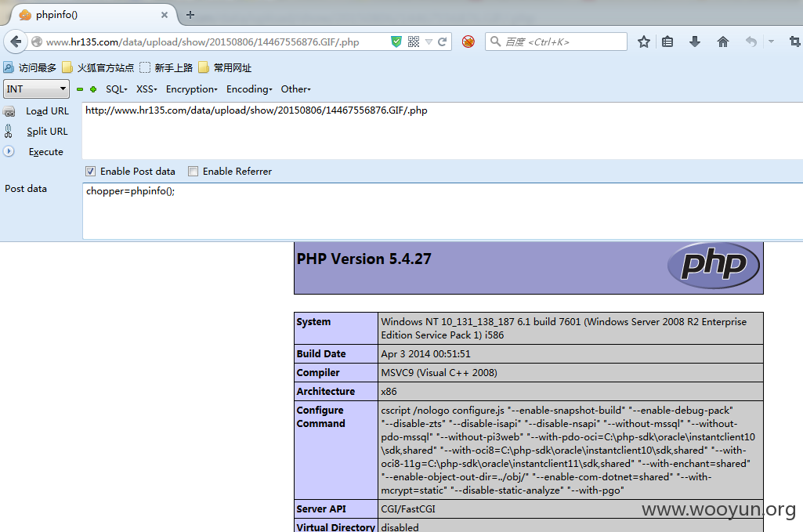Screen dimensions: 803x532
Task: Click the search magnifier icon
Action: pyautogui.click(x=495, y=41)
